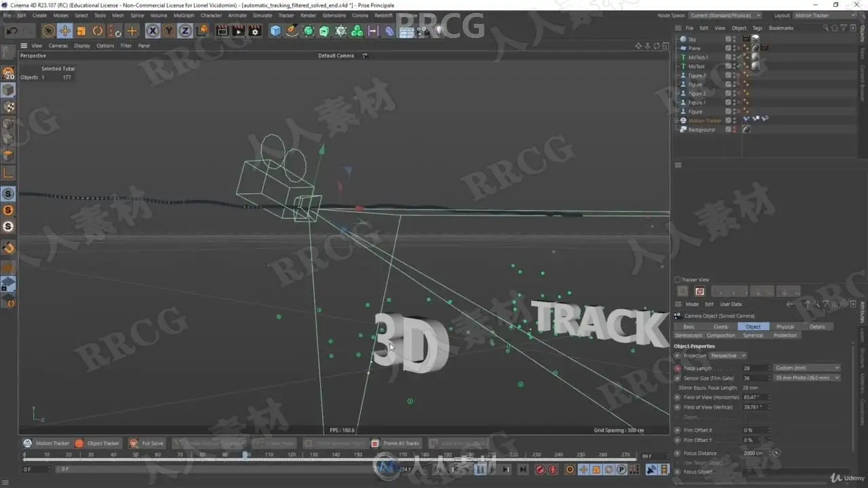Select the MoText.1 object
Image resolution: width=868 pixels, height=488 pixels.
pos(698,58)
